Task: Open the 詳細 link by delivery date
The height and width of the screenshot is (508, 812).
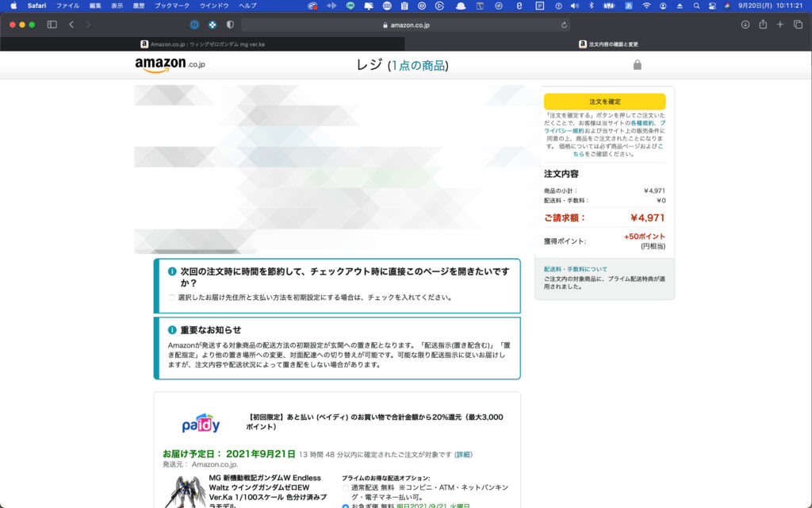Action: point(463,455)
